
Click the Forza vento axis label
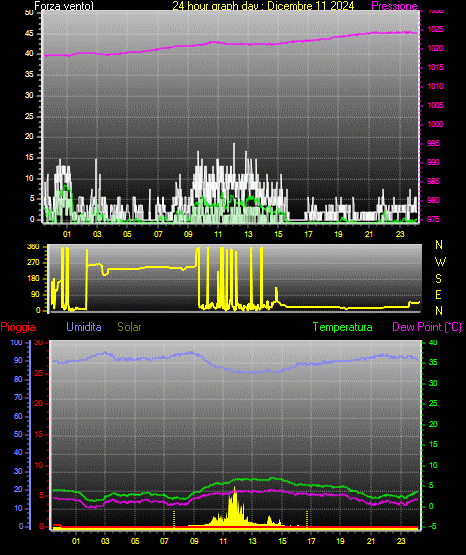pos(64,6)
